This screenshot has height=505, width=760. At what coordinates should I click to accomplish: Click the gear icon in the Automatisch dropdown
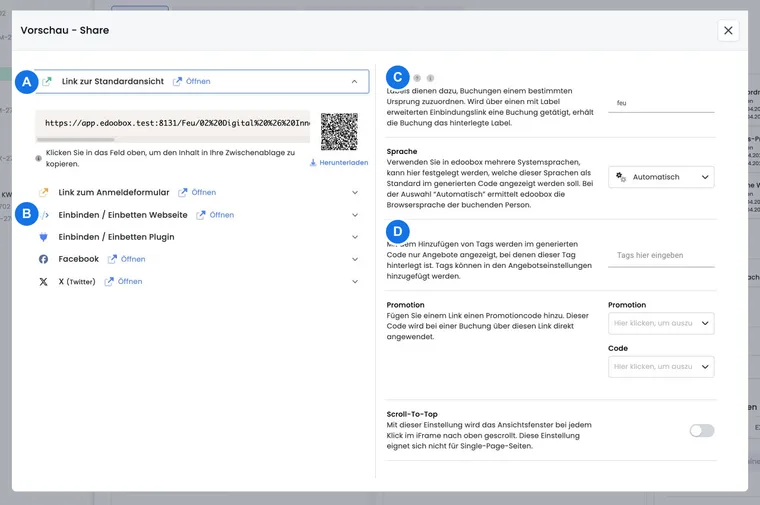620,177
